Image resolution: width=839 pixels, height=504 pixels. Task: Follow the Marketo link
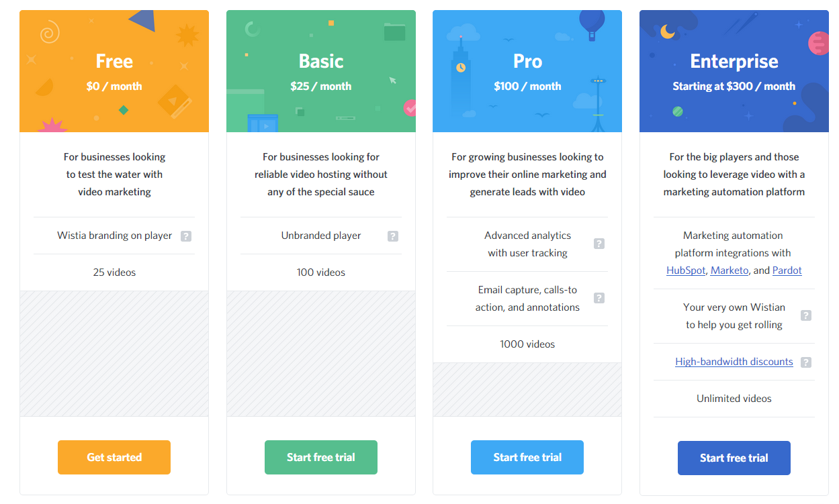(x=730, y=270)
